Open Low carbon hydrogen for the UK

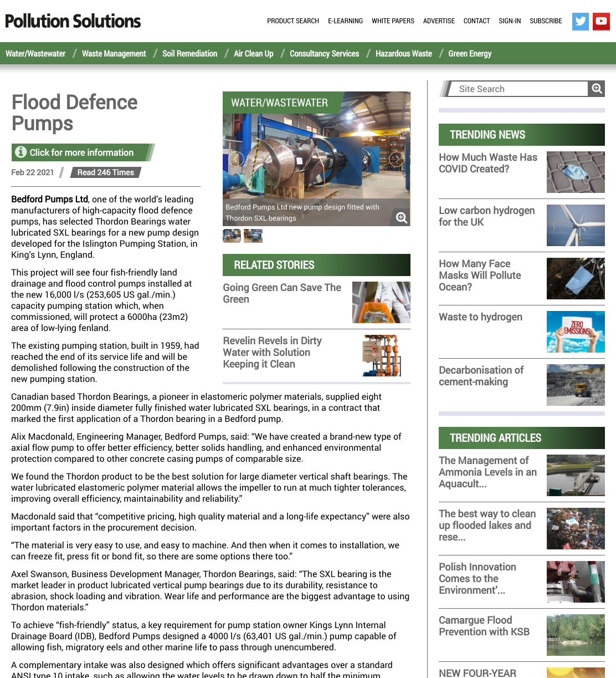[x=487, y=216]
